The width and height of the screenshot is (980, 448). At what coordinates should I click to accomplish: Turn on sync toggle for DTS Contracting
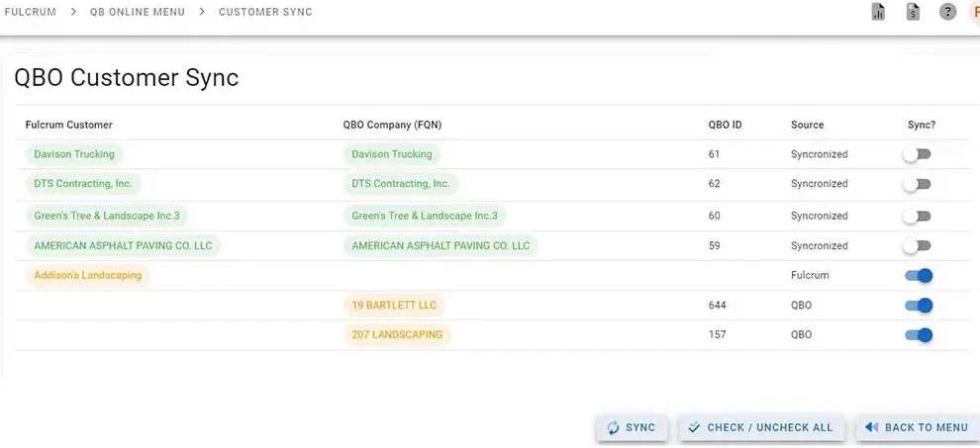tap(918, 184)
